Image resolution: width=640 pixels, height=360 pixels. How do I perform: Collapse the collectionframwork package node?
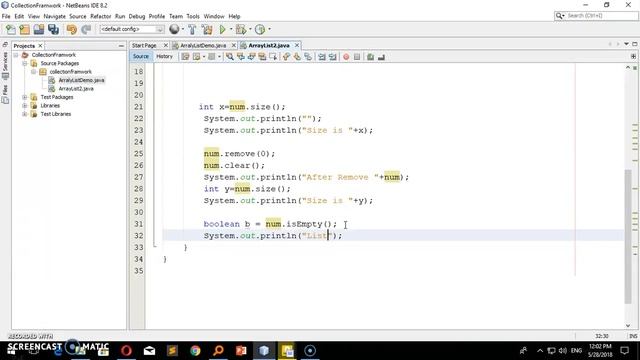pyautogui.click(x=34, y=72)
